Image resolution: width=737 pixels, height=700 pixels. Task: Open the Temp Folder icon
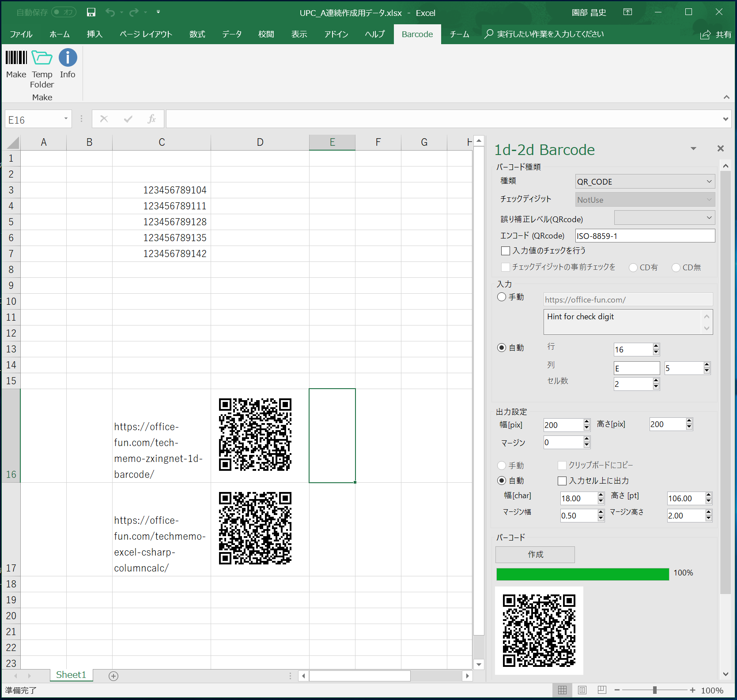click(42, 58)
